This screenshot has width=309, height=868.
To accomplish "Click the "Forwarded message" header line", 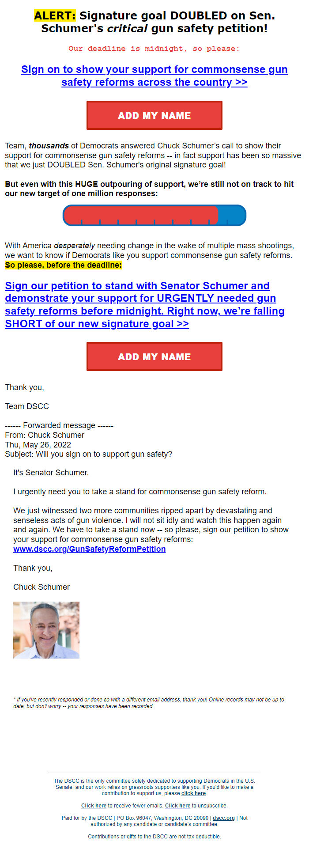I will coord(59,425).
